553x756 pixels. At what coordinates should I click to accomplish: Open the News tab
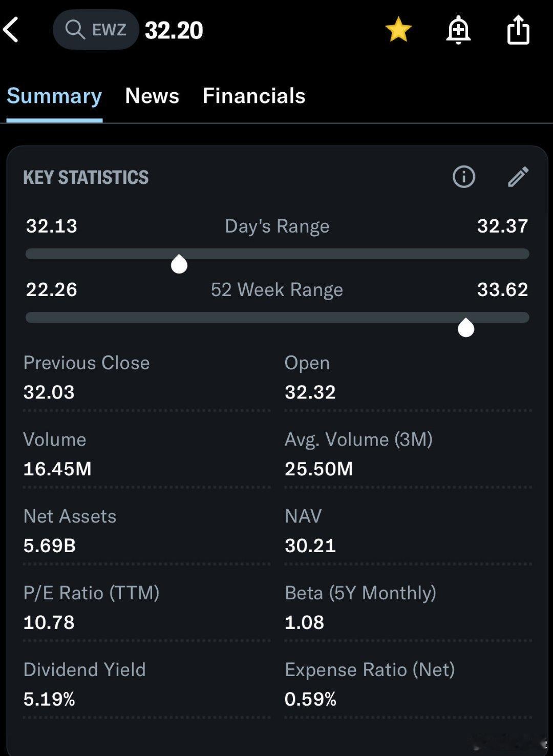click(152, 96)
